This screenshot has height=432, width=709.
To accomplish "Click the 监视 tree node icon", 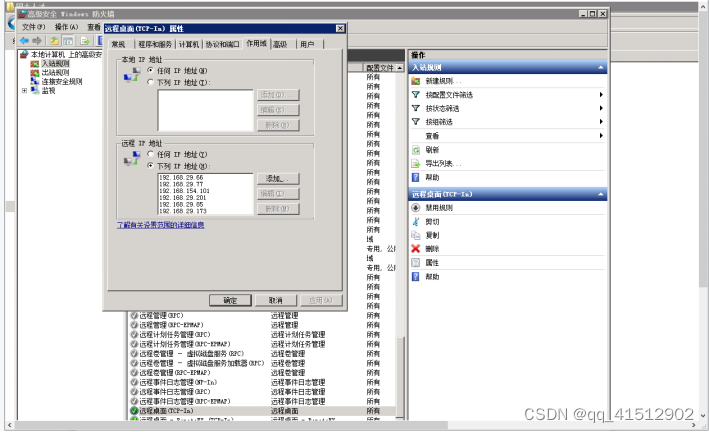I will pyautogui.click(x=35, y=90).
